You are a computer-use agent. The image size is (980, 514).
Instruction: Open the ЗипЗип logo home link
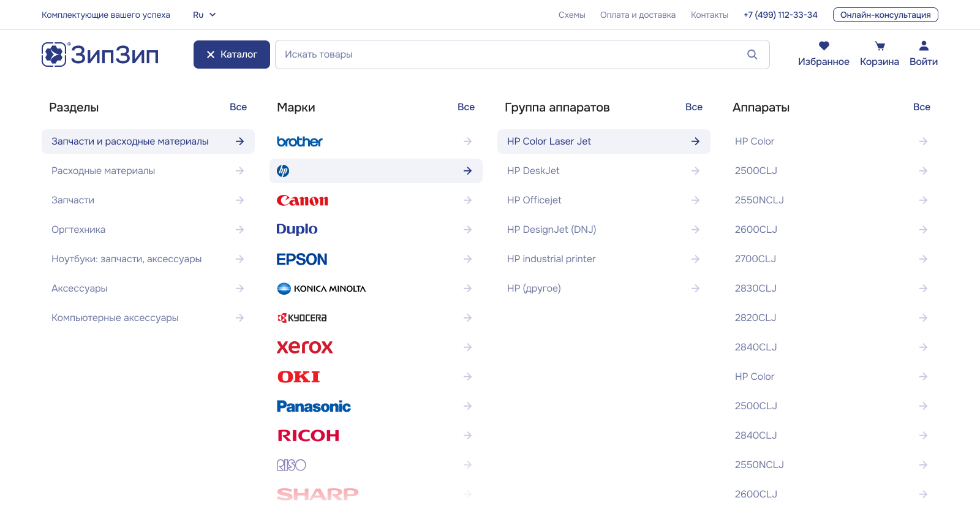[100, 55]
